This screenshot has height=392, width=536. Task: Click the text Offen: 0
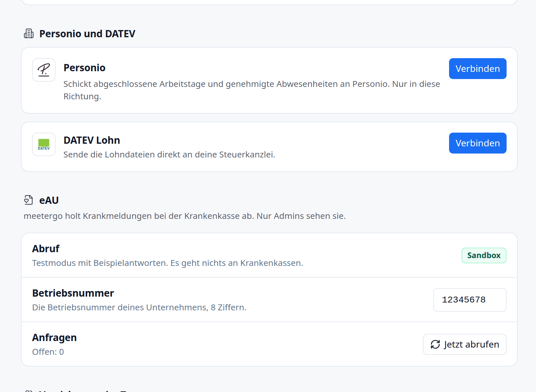coord(48,352)
